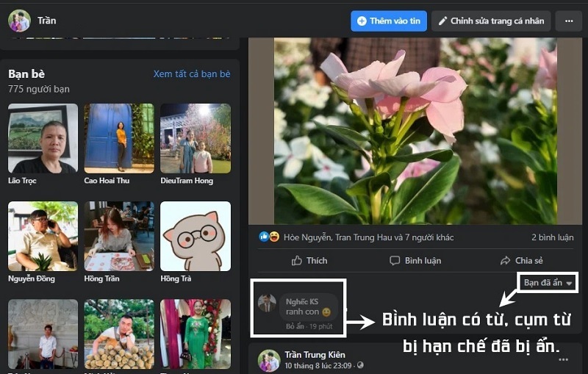Click the DieuTram Hong name link
588x374 pixels.
click(187, 181)
